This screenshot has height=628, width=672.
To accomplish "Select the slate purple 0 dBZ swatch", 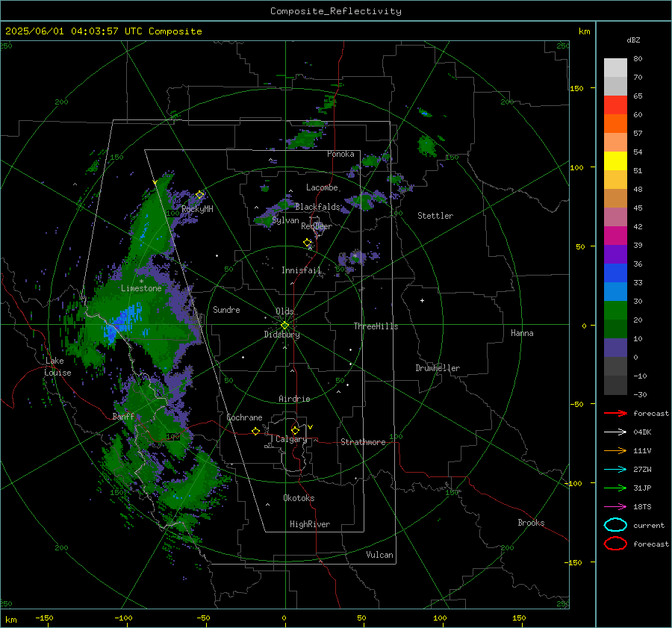I will (615, 348).
